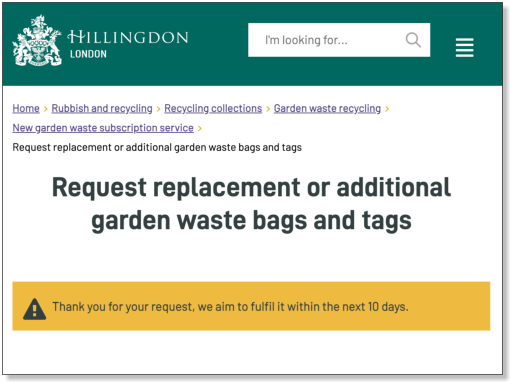Open the hamburger menu
Image resolution: width=515 pixels, height=387 pixels.
(x=464, y=47)
